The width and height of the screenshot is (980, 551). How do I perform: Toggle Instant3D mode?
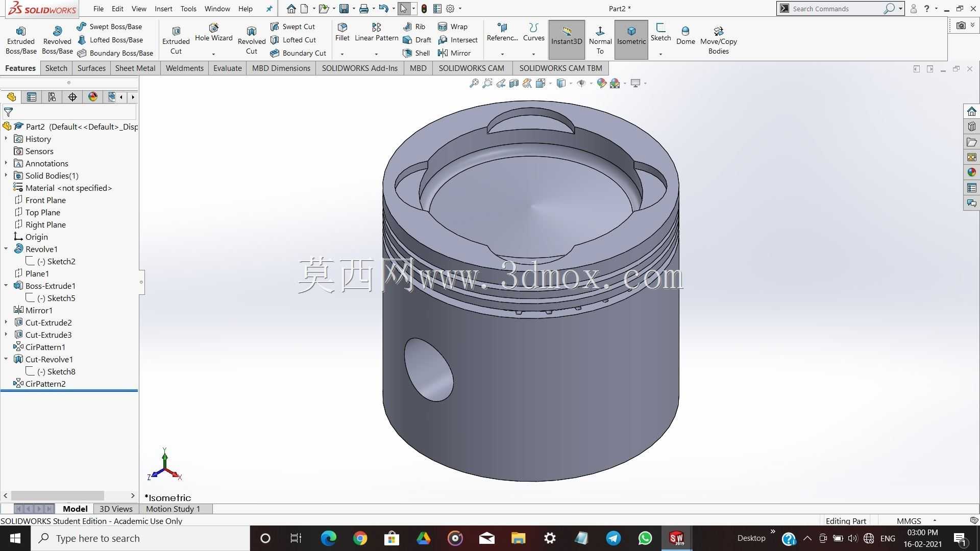click(x=567, y=40)
